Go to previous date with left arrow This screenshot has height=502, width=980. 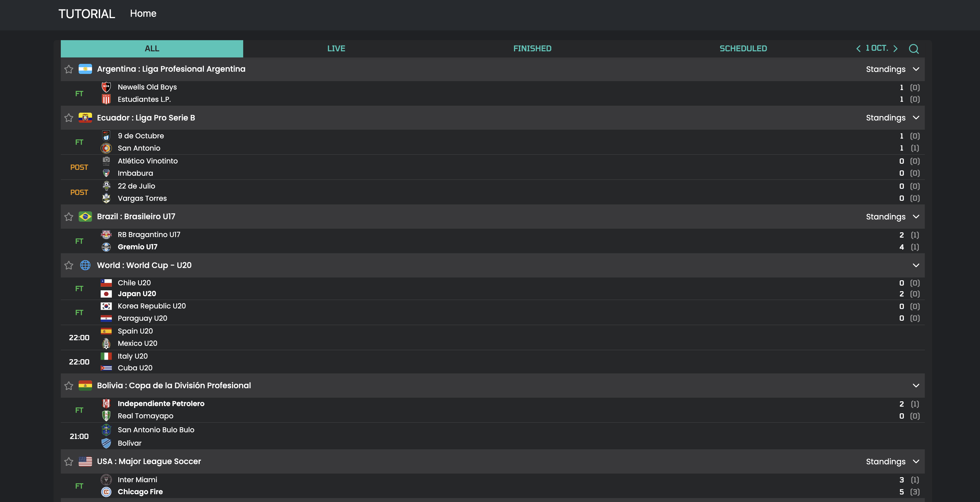(x=858, y=49)
